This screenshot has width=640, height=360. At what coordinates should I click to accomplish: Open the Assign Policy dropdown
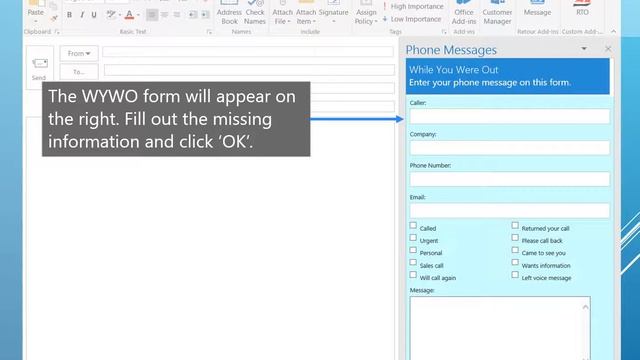tap(366, 12)
